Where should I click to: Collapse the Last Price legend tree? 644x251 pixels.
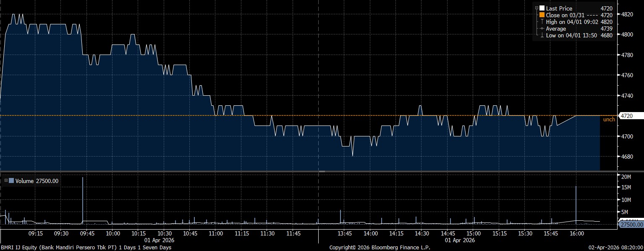tap(537, 8)
